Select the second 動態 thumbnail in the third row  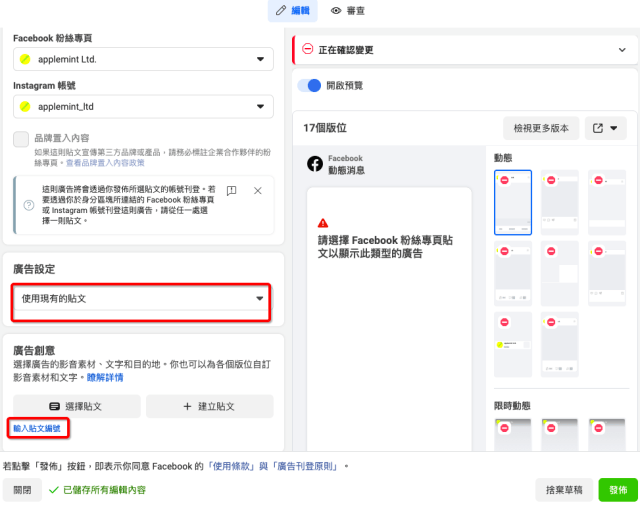click(560, 345)
